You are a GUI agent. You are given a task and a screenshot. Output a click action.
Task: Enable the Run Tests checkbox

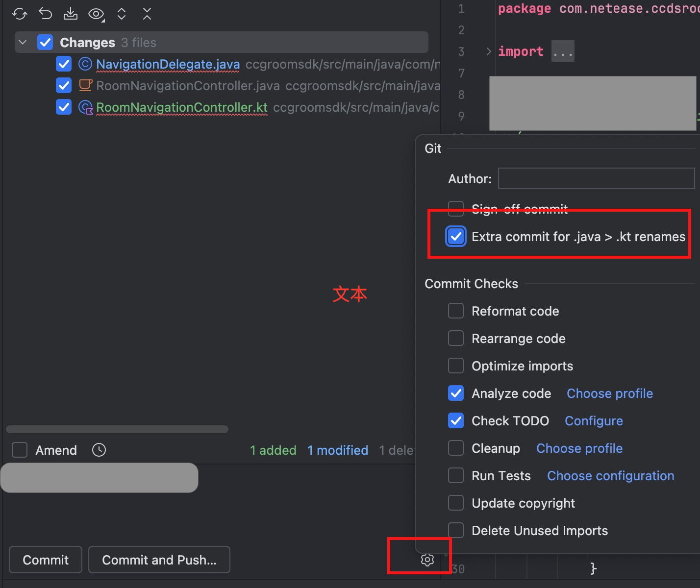456,475
